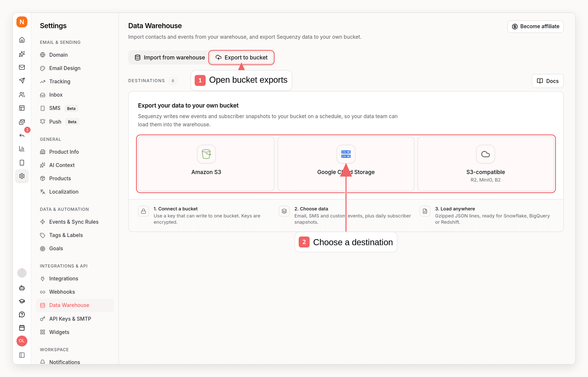Open the help question bubble icon
The image size is (588, 377).
22,315
